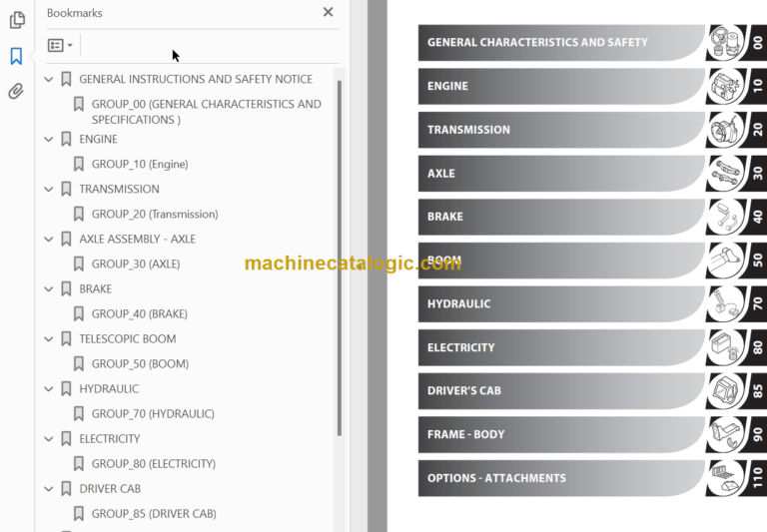Collapse the AXLE ASSEMBLY - AXLE bookmark
The image size is (767, 532).
tap(48, 240)
